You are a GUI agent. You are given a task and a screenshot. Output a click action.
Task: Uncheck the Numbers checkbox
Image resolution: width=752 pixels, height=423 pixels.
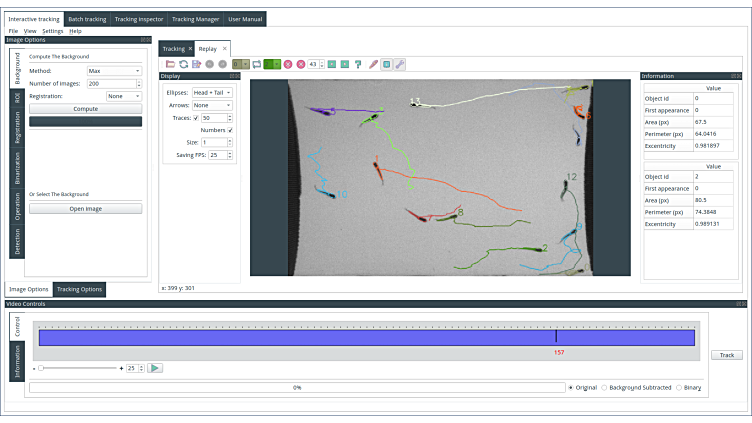[x=230, y=130]
